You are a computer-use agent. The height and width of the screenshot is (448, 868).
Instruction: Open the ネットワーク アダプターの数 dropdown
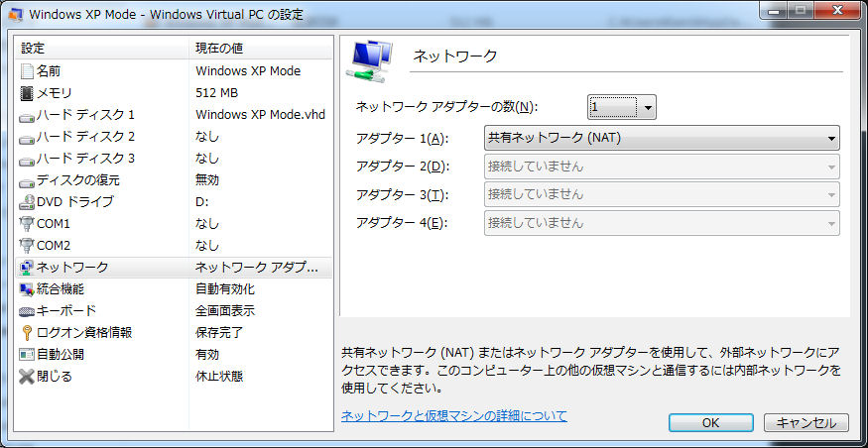pos(622,107)
